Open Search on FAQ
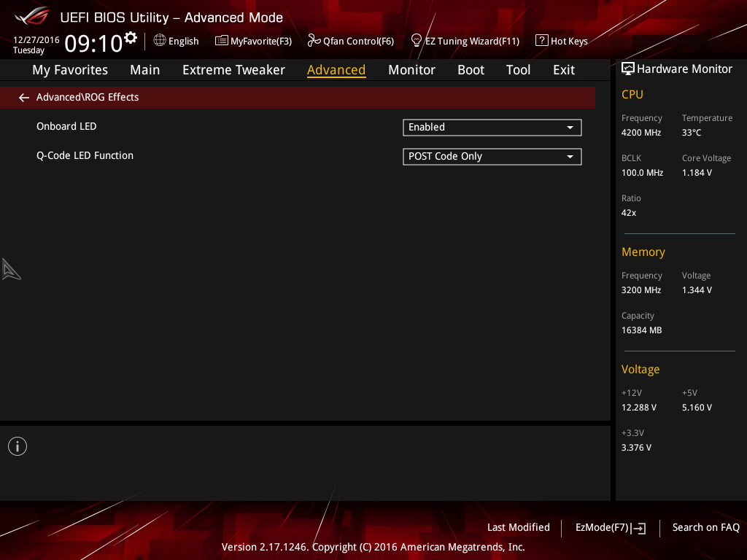The height and width of the screenshot is (560, 747). [x=706, y=527]
